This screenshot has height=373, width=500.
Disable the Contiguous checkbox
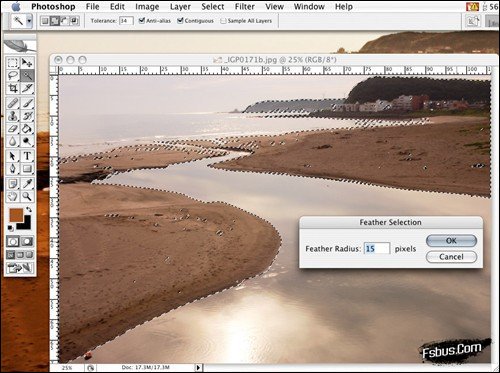pos(180,21)
